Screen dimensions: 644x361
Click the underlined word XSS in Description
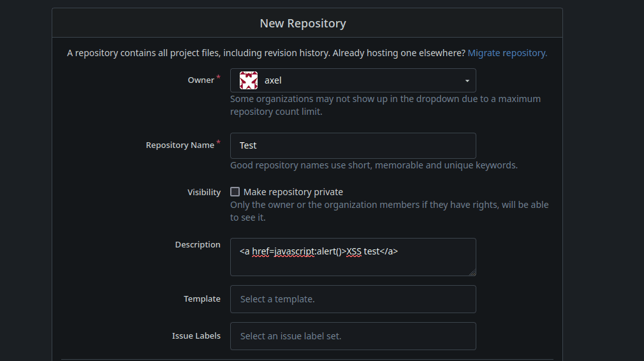(354, 251)
